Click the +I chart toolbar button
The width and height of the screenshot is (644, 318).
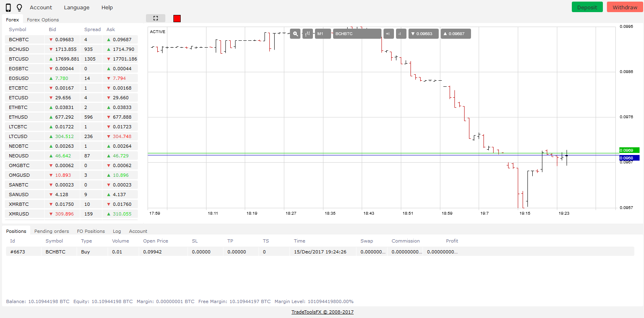click(x=388, y=34)
